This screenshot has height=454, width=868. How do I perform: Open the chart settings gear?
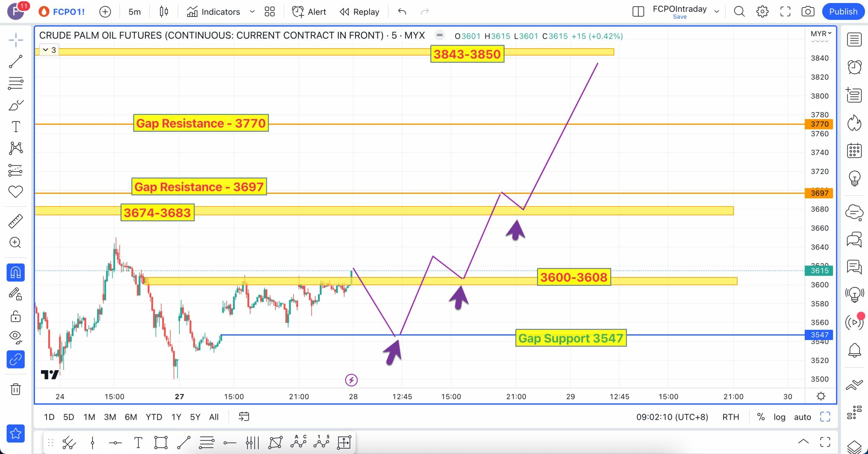762,12
